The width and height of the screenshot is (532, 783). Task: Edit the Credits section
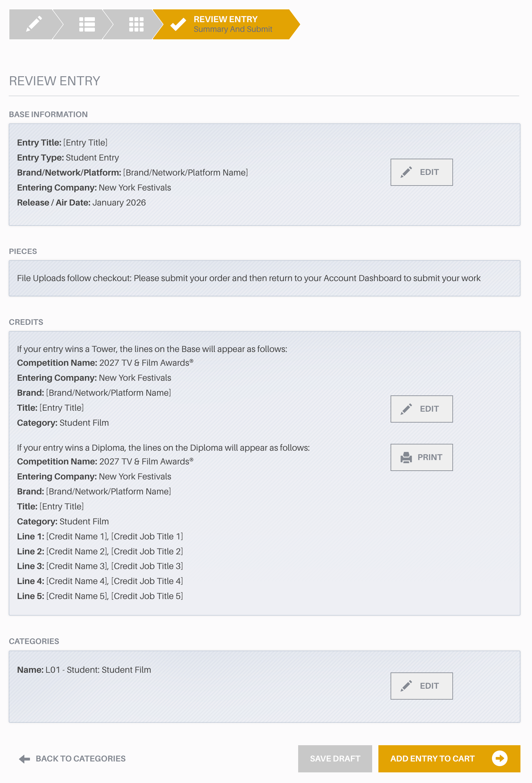point(421,409)
